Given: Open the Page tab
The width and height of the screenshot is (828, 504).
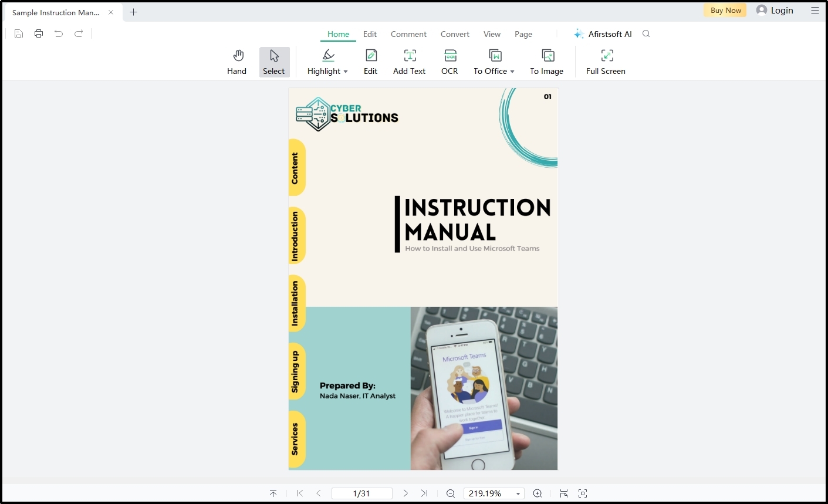Looking at the screenshot, I should pyautogui.click(x=523, y=34).
